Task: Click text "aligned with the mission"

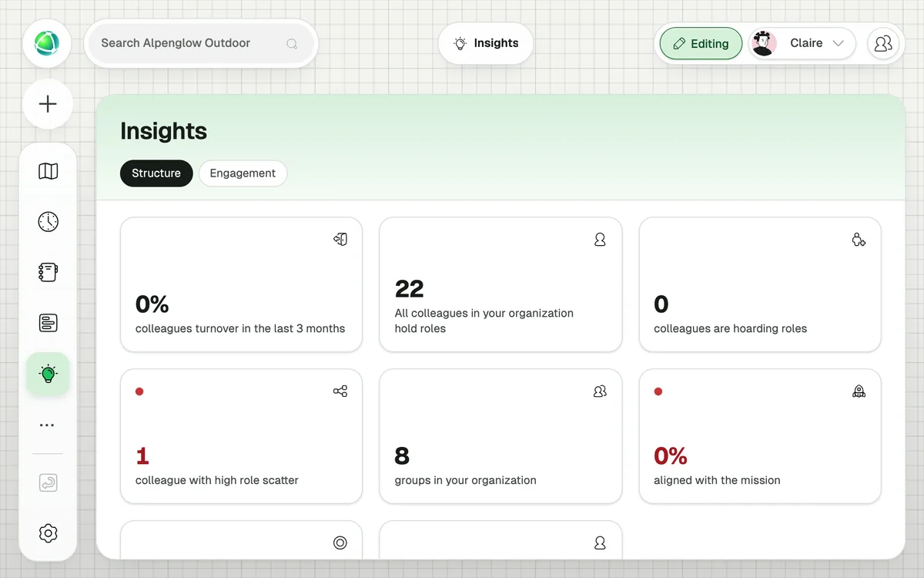Action: click(x=717, y=480)
